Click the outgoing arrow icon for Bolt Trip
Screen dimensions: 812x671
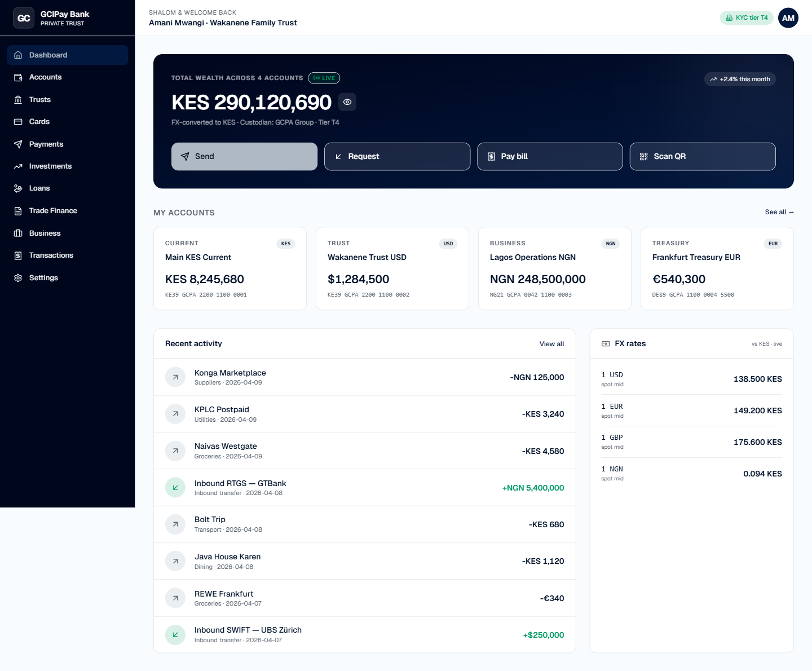(175, 524)
